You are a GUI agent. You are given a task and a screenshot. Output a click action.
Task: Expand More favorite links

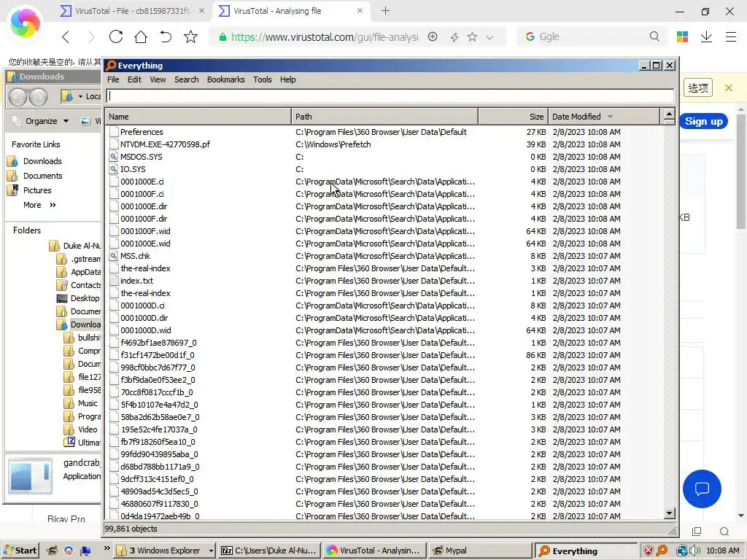39,205
